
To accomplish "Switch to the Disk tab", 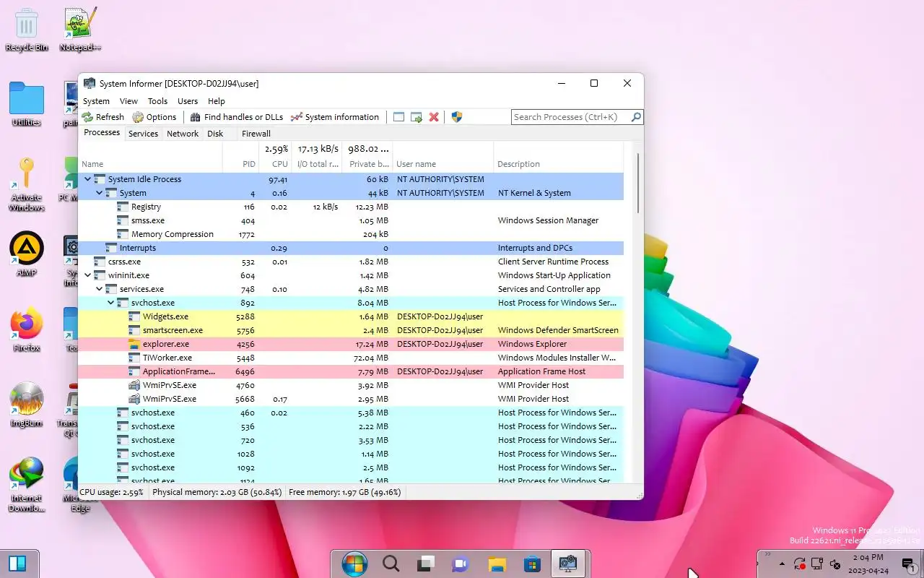I will coord(215,134).
